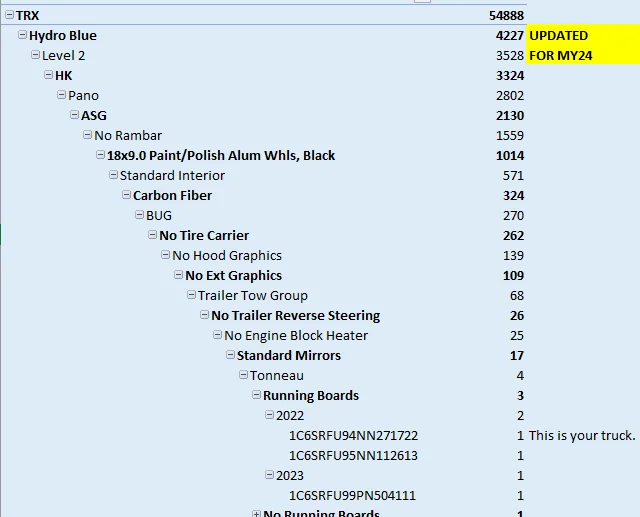Click the Hydro Blue count 4227
The height and width of the screenshot is (517, 640).
(x=510, y=36)
